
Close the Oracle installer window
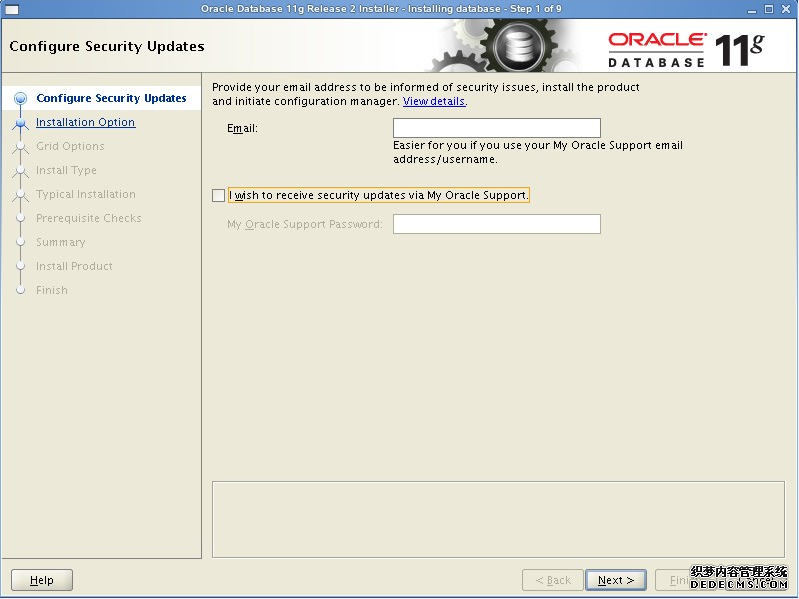pos(788,9)
